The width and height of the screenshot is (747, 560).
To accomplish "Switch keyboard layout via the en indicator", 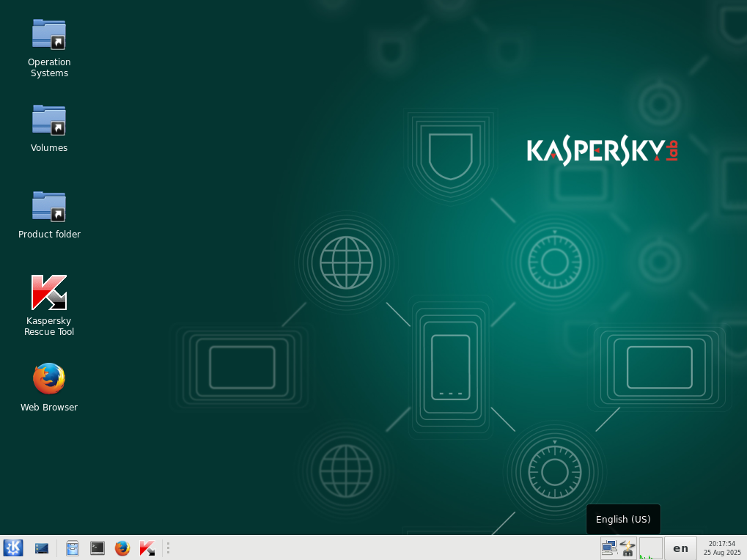I will click(680, 548).
